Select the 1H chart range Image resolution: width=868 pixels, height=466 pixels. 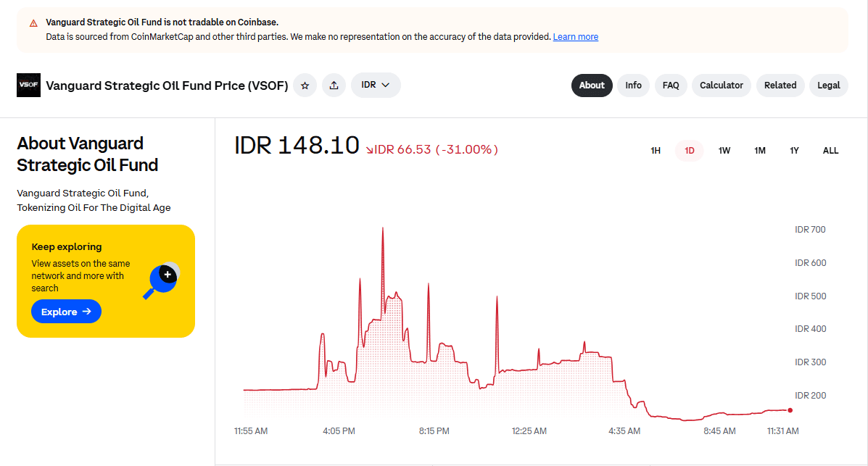pos(656,151)
